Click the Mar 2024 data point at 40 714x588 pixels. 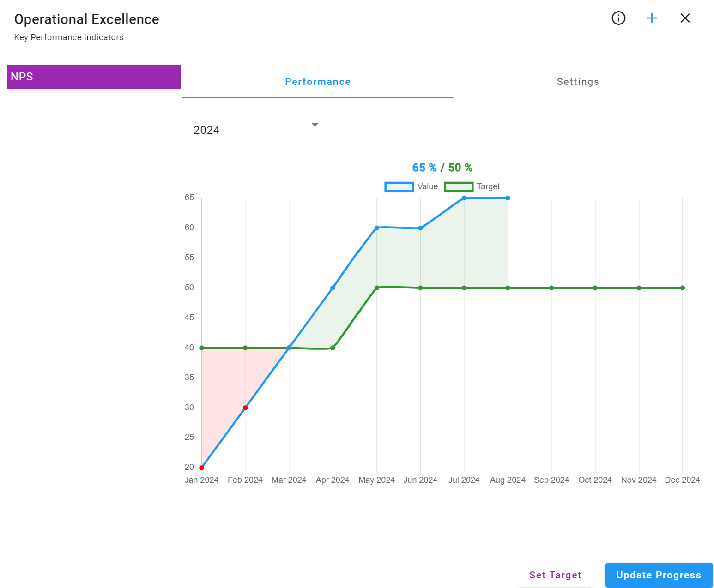(x=289, y=348)
